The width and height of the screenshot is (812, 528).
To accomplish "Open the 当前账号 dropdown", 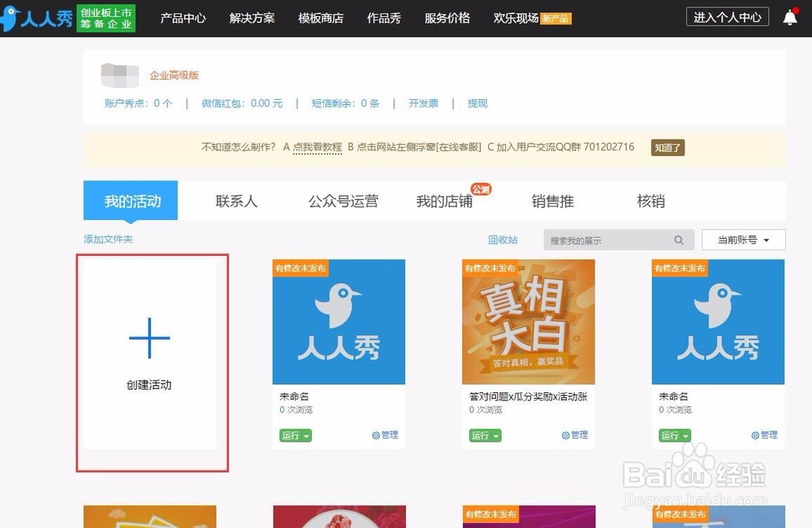I will [x=742, y=240].
